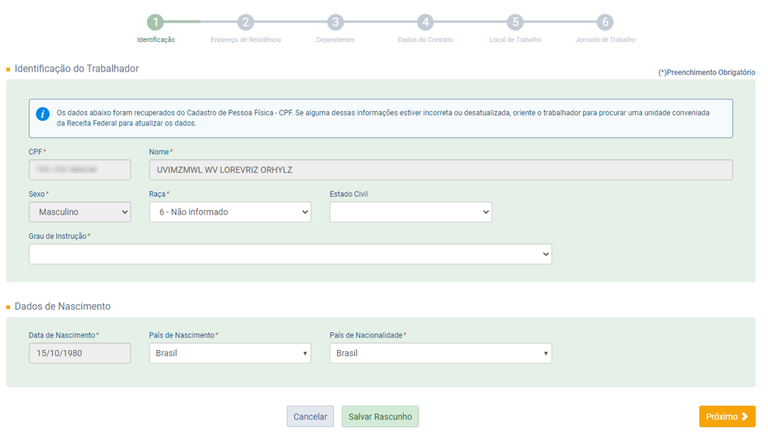Image resolution: width=768 pixels, height=434 pixels.
Task: Click the Preenchimento Obrigatório legend text
Action: pos(706,73)
